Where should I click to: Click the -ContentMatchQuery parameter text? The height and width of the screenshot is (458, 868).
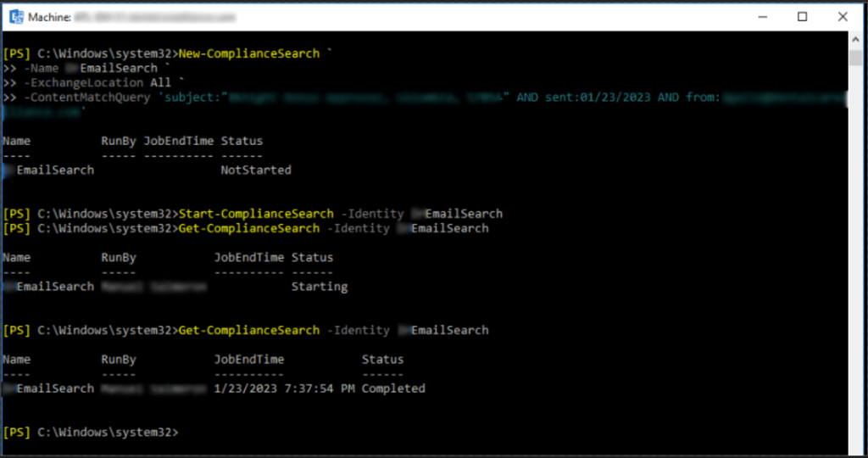pos(87,98)
